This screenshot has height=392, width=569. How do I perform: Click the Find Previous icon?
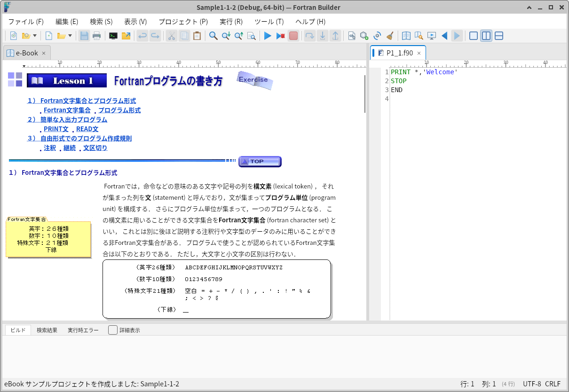coord(239,36)
